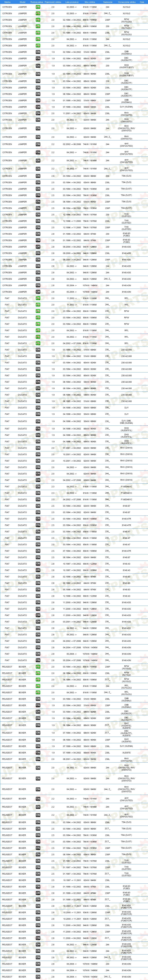Select the Lata produkcji column header
148x980 pixels.
(72, 2)
